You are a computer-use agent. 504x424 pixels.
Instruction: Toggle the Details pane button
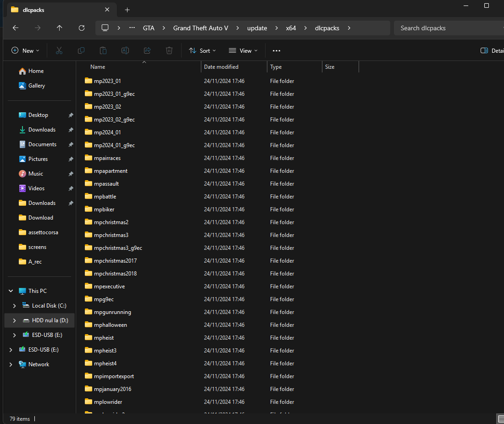coord(492,50)
